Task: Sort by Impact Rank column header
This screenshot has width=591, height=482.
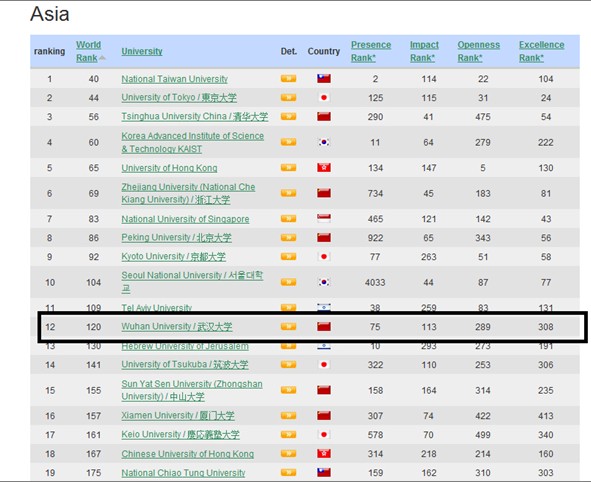Action: pos(424,51)
